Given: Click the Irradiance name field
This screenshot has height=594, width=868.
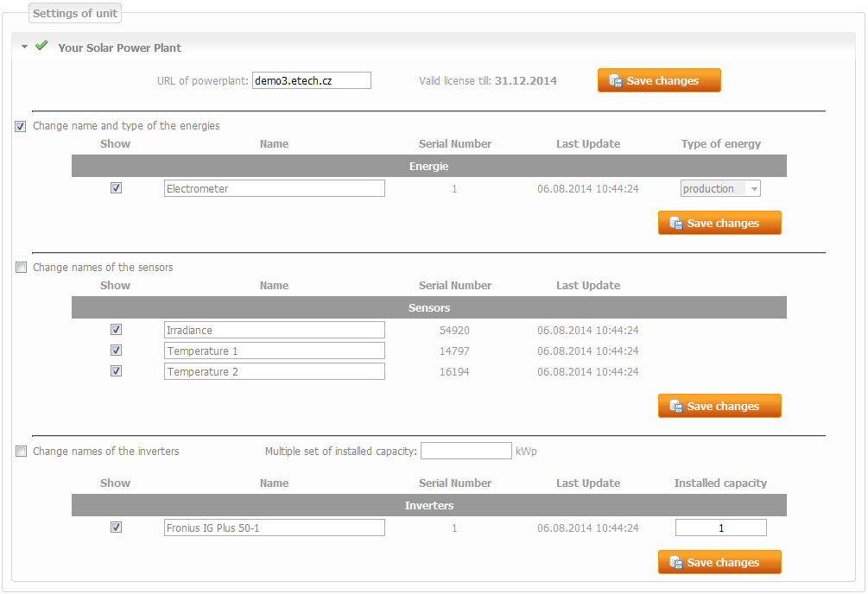Looking at the screenshot, I should coord(274,330).
